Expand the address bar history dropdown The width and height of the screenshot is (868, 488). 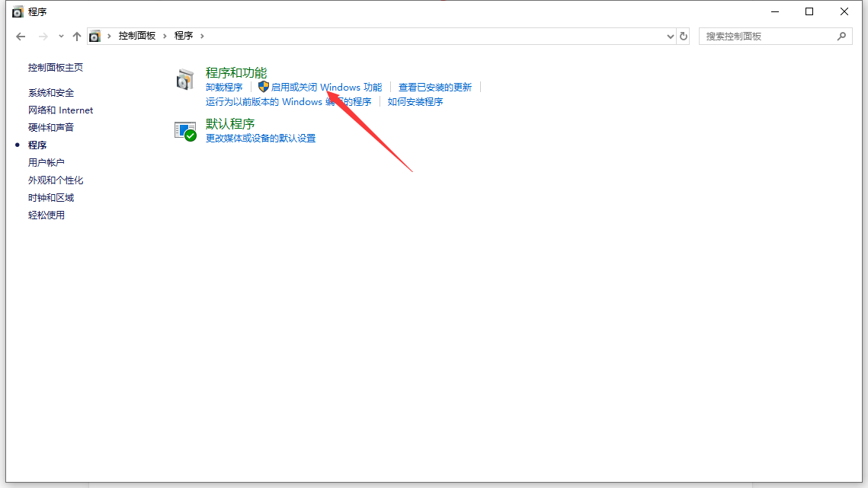coord(671,37)
